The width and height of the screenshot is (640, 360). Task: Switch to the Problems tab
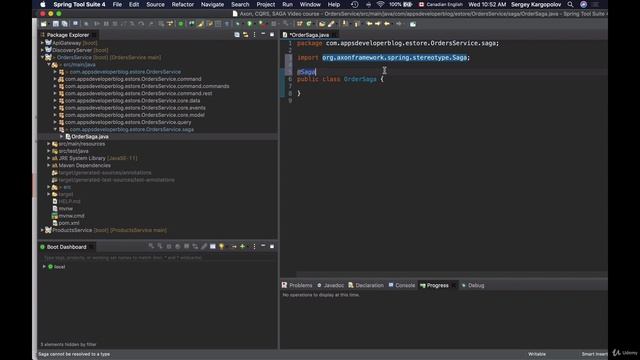pyautogui.click(x=297, y=285)
